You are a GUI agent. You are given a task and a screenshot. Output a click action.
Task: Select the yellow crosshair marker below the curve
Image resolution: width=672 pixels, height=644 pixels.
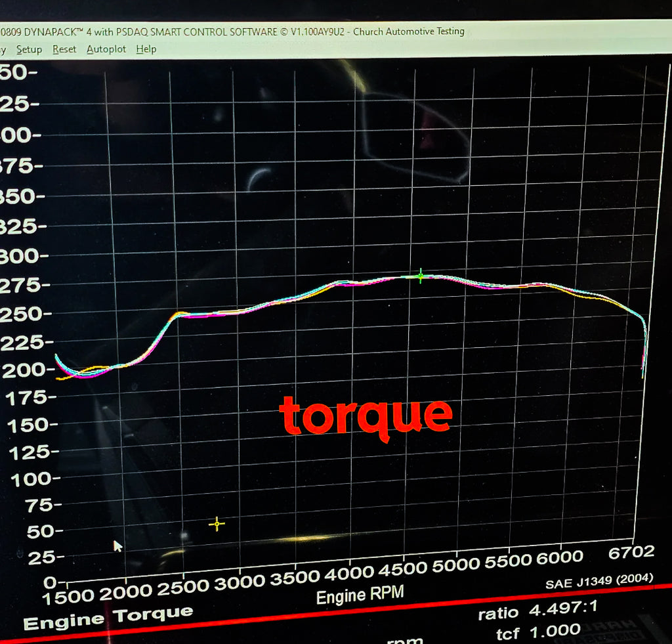(217, 524)
